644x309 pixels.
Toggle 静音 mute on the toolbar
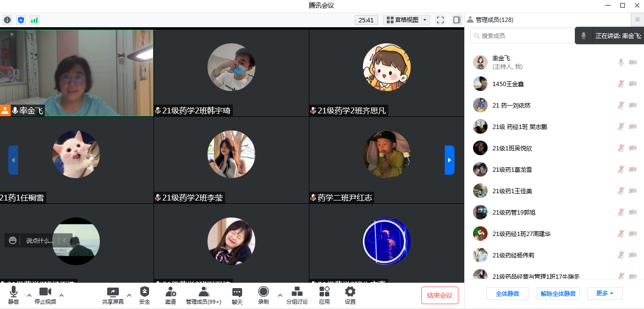(x=14, y=295)
